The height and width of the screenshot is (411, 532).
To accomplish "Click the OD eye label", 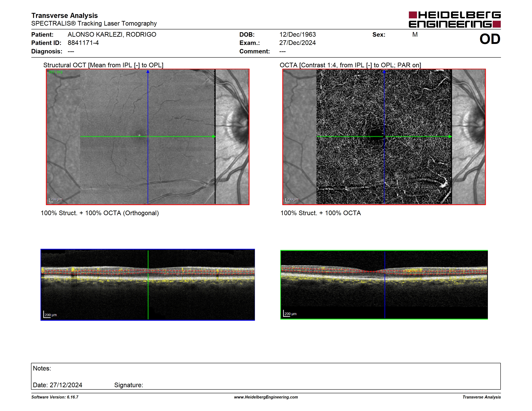I will click(x=490, y=39).
